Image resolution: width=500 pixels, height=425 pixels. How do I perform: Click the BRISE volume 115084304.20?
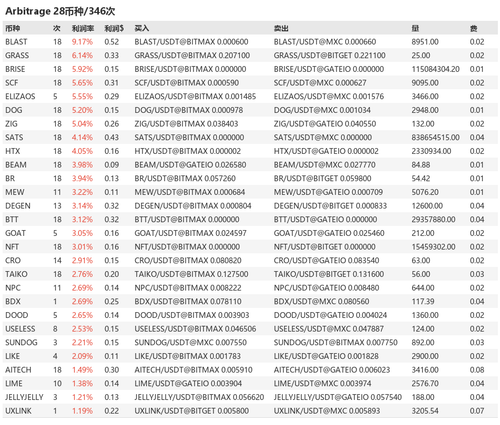(436, 69)
